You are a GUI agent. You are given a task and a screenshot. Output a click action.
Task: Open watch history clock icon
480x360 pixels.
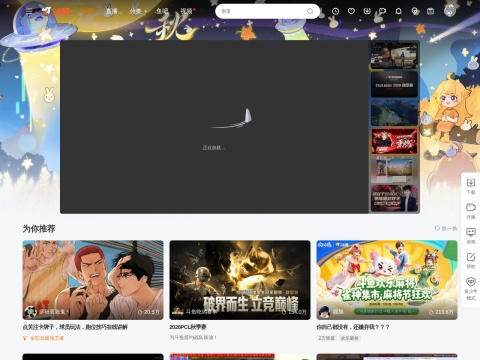335,11
